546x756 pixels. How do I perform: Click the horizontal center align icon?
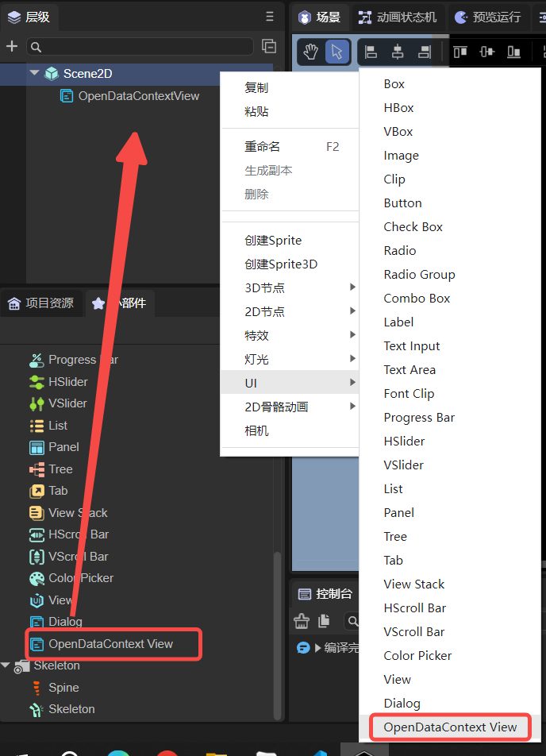398,52
